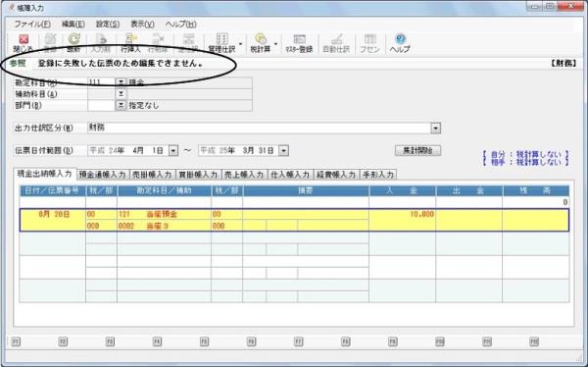Image resolution: width=588 pixels, height=367 pixels.
Task: Click the F5 function key button
Action: pos(204,341)
